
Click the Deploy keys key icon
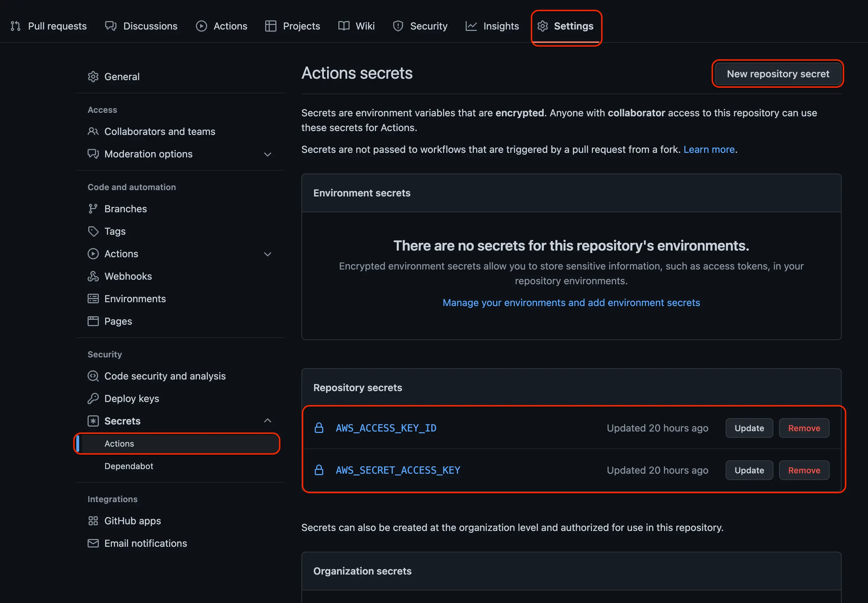[93, 398]
